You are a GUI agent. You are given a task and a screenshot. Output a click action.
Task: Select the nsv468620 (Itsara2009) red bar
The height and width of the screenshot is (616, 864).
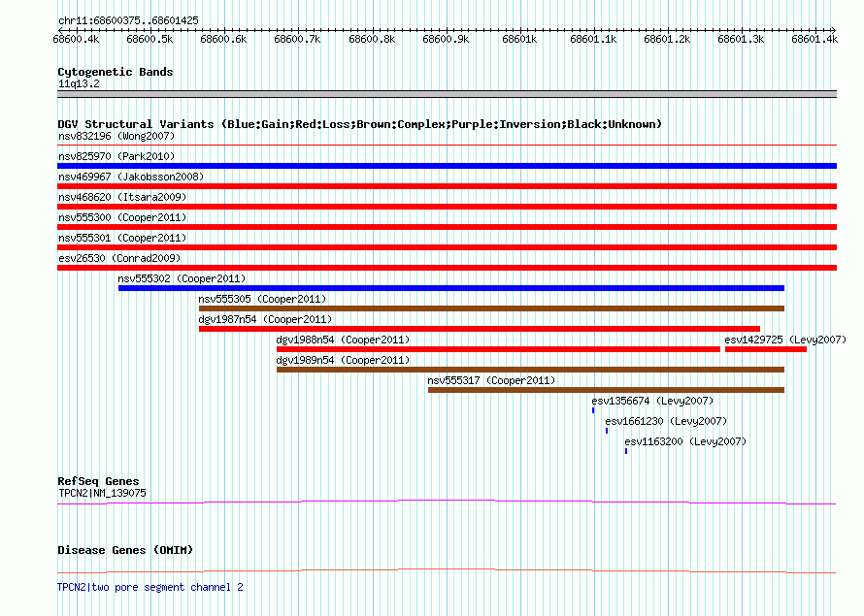point(447,207)
